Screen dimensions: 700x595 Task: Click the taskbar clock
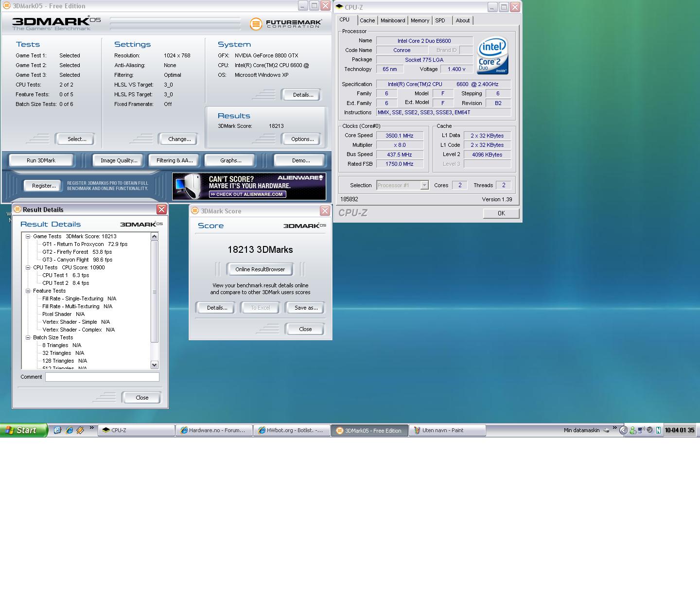click(680, 430)
